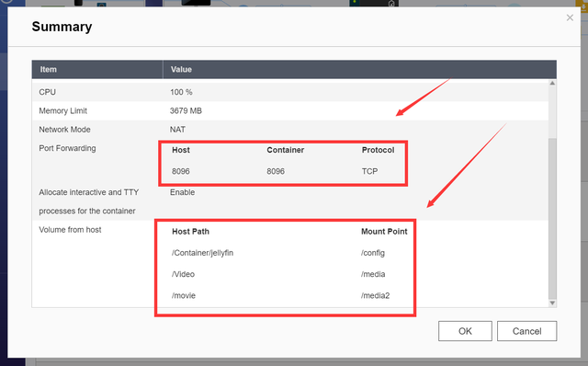Click the /Container/jellyfin host path
Viewport: 588px width, 366px height.
202,253
